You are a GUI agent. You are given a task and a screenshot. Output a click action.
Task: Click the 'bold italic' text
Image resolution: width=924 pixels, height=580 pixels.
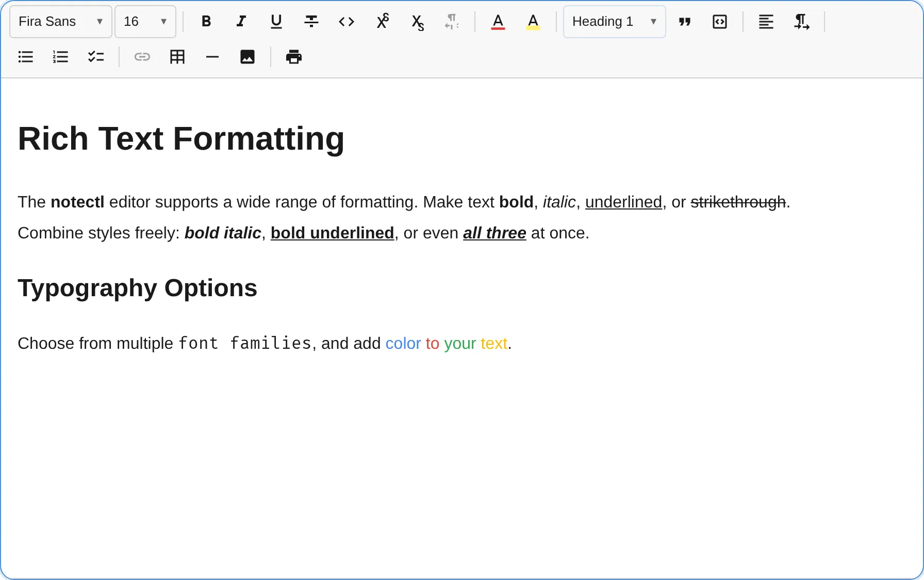[223, 233]
